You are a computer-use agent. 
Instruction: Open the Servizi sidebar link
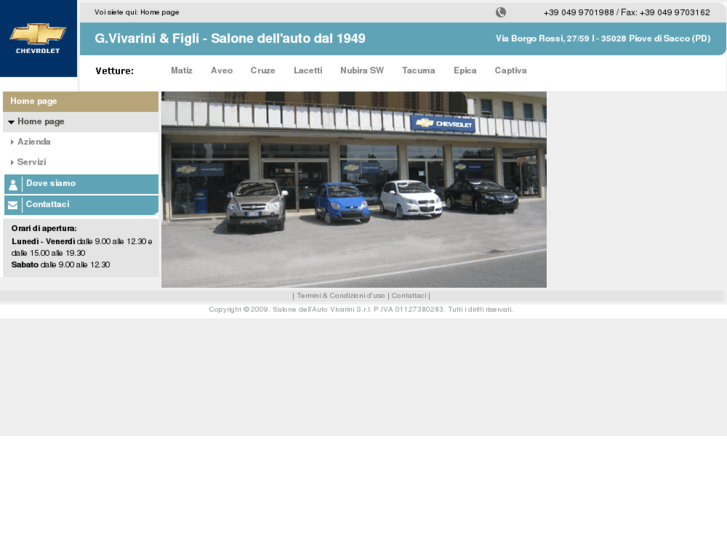(x=32, y=162)
